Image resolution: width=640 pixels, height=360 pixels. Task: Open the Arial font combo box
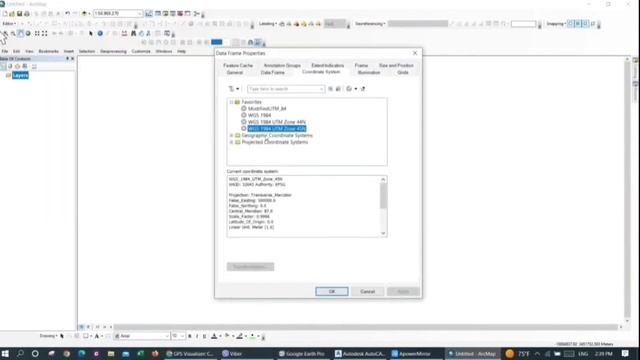click(142, 336)
